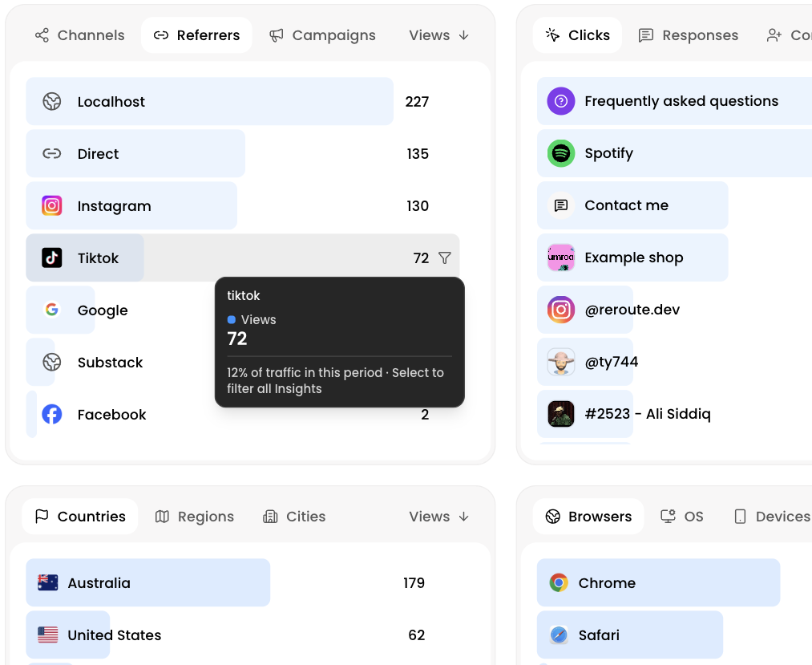
Task: Select the Browsers tab
Action: click(x=588, y=517)
